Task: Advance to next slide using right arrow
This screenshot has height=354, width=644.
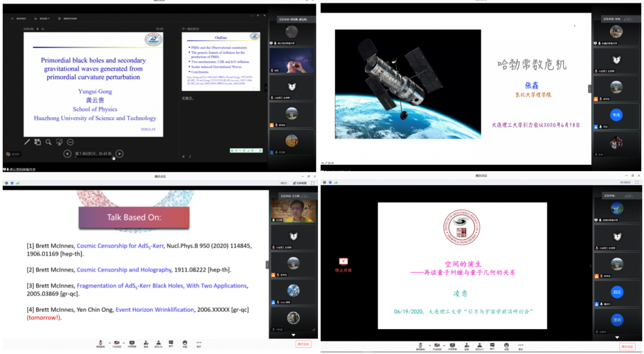Action: [x=119, y=154]
